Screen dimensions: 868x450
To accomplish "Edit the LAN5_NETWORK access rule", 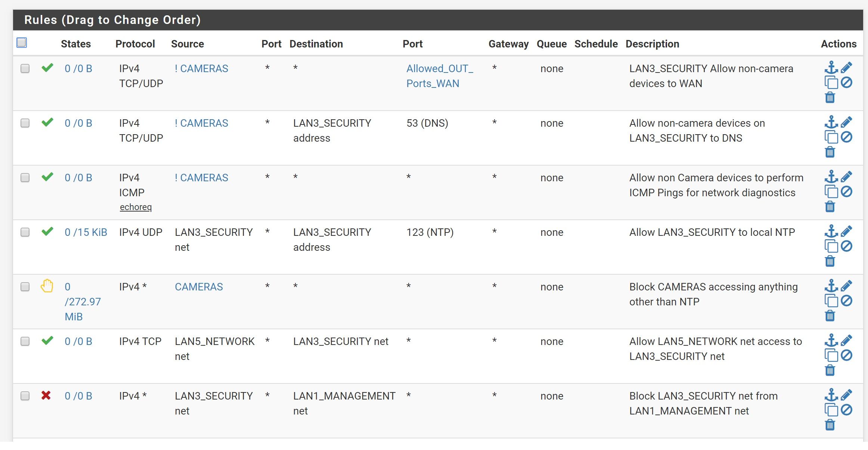I will 847,340.
